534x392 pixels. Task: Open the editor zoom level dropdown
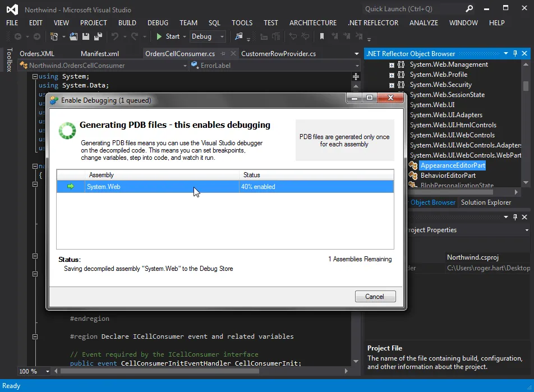(48, 371)
